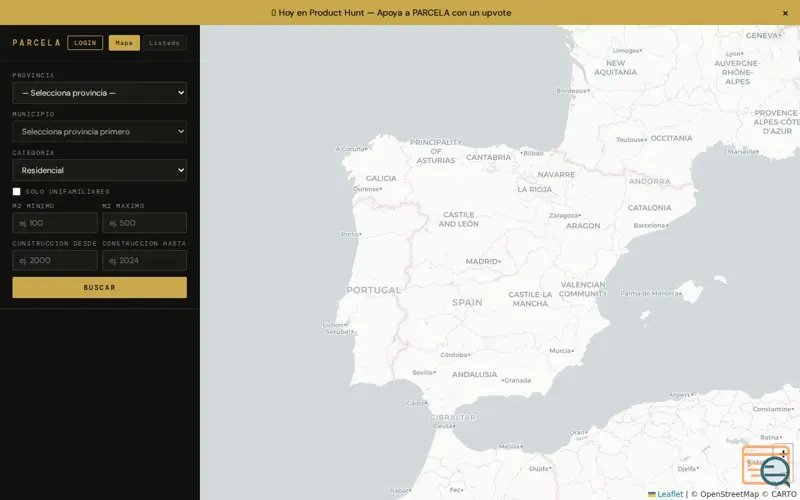Open the Categoria dropdown showing Residencial
The image size is (800, 500).
(99, 170)
